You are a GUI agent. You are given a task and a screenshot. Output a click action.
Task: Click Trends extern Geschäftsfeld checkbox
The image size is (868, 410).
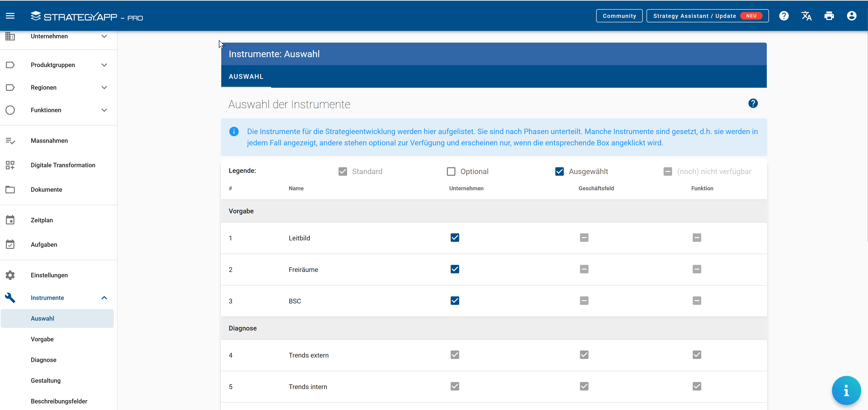coord(584,355)
